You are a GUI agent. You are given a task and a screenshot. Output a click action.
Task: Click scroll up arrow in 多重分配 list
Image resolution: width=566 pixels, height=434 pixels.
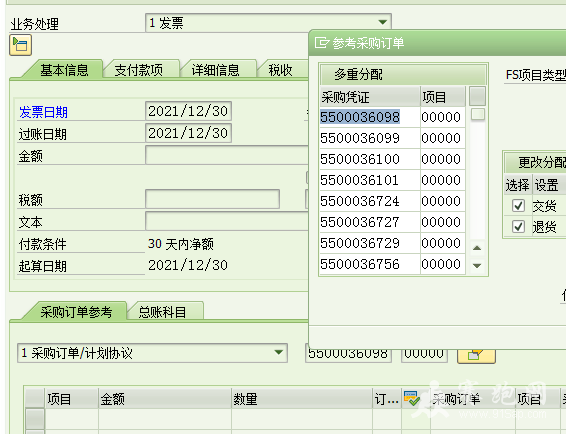point(477,248)
